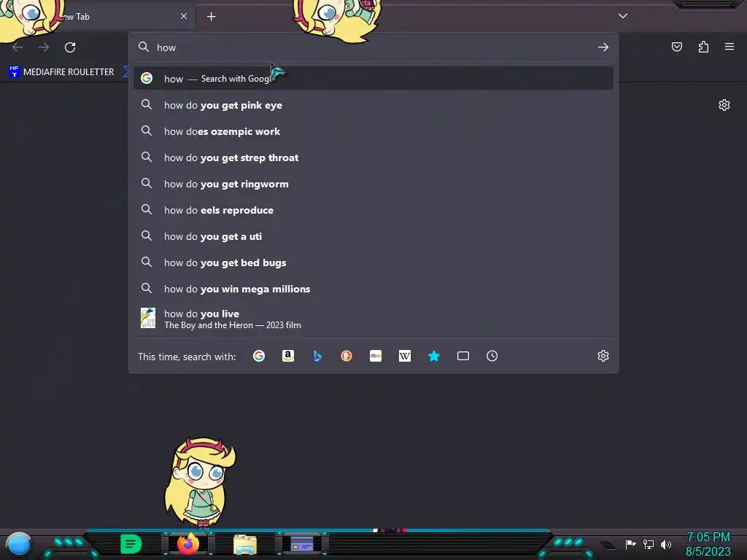The width and height of the screenshot is (747, 560).
Task: Go back one page
Action: pyautogui.click(x=18, y=47)
